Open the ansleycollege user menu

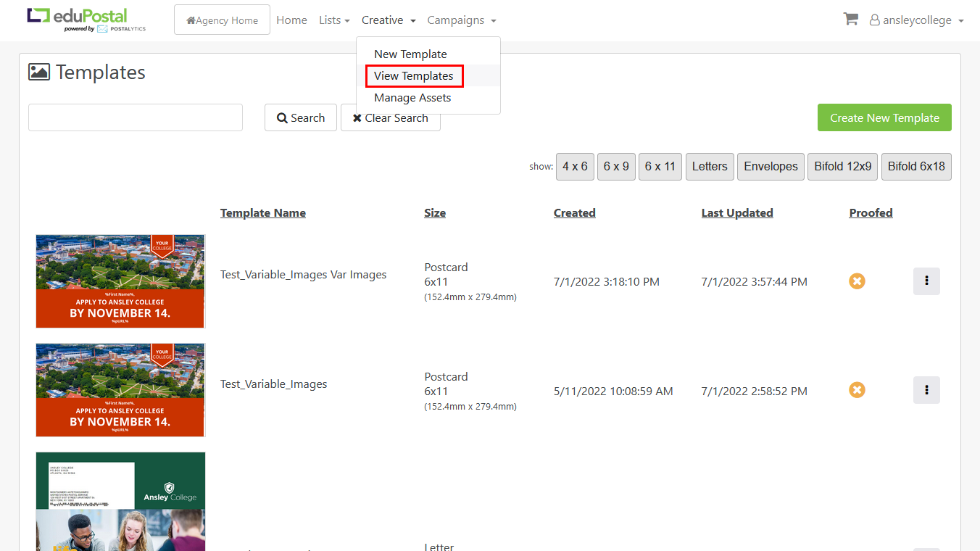(917, 20)
